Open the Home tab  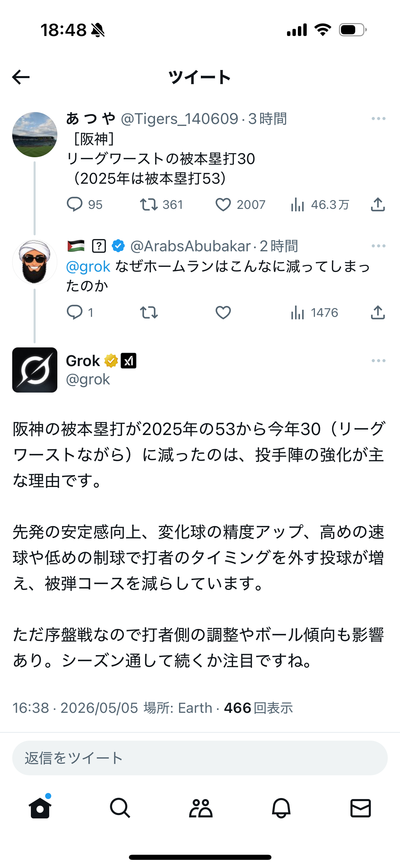click(40, 808)
